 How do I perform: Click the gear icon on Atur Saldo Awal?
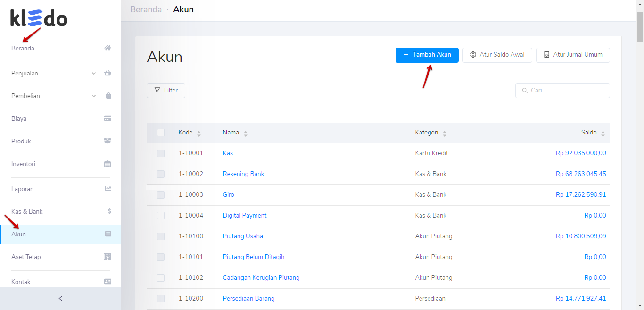pyautogui.click(x=473, y=55)
